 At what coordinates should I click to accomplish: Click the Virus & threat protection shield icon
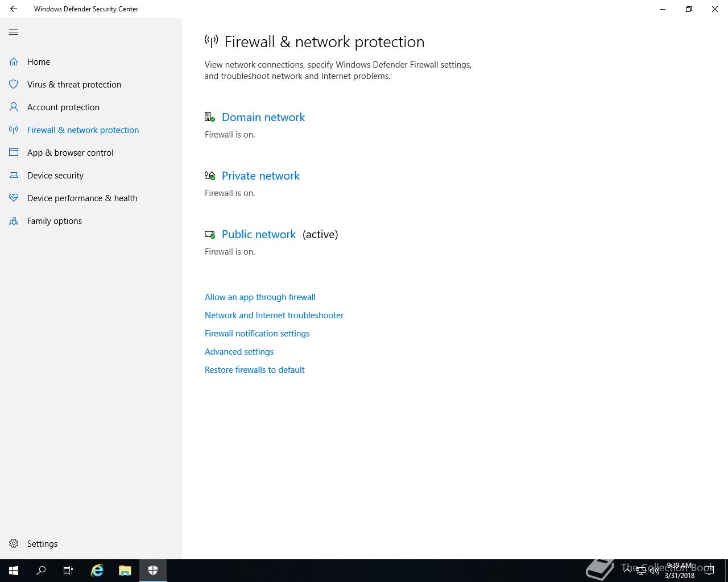(14, 84)
